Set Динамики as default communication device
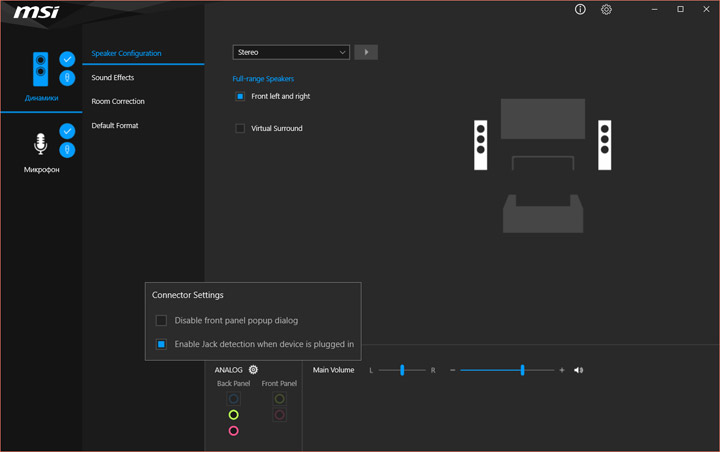The width and height of the screenshot is (720, 452). (67, 78)
